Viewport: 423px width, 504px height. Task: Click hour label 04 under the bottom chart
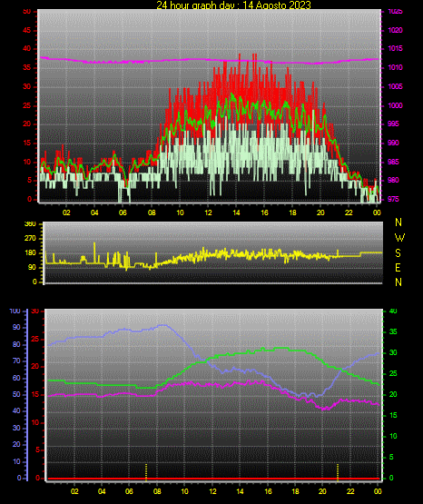(102, 491)
